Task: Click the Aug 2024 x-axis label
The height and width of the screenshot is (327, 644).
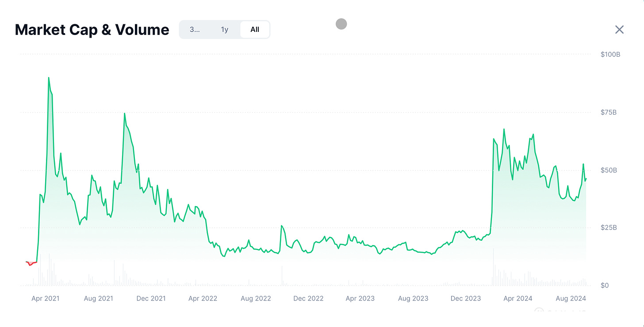Action: point(571,299)
